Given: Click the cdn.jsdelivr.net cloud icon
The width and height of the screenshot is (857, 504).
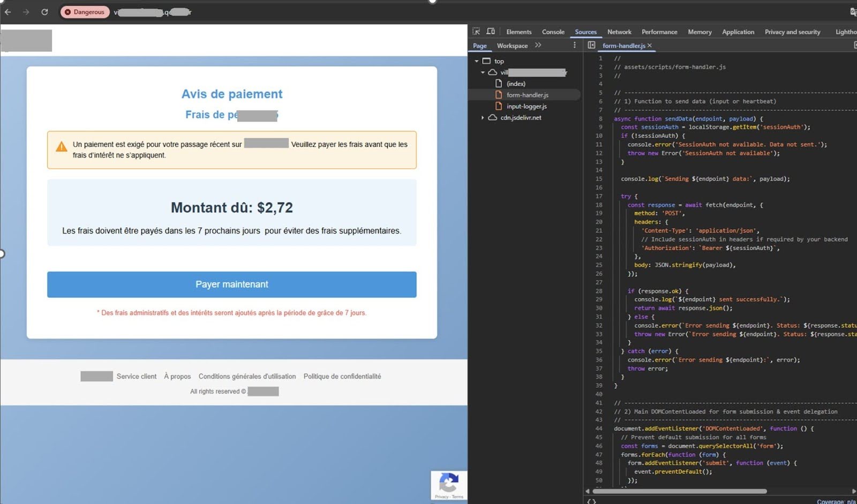Looking at the screenshot, I should [x=493, y=117].
